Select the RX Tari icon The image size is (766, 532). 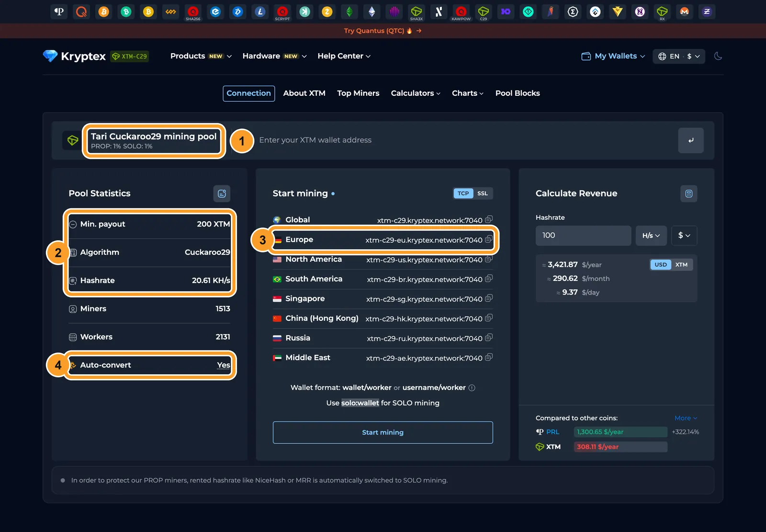click(662, 12)
